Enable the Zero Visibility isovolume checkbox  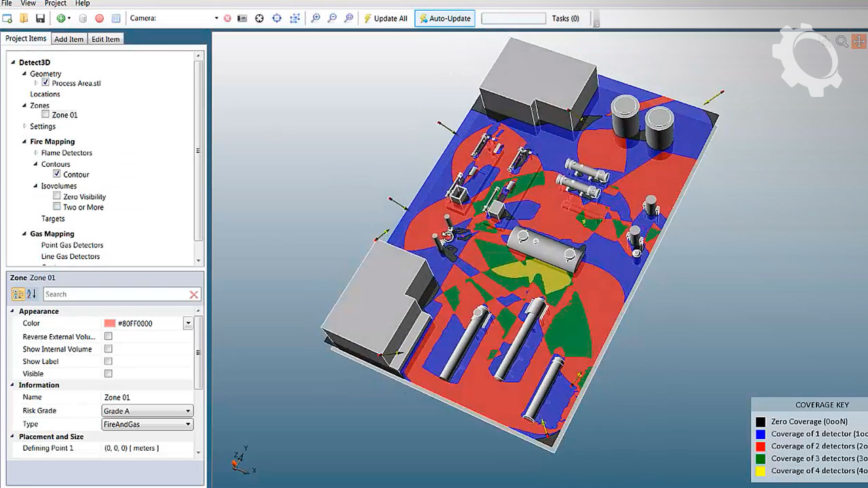pyautogui.click(x=57, y=197)
